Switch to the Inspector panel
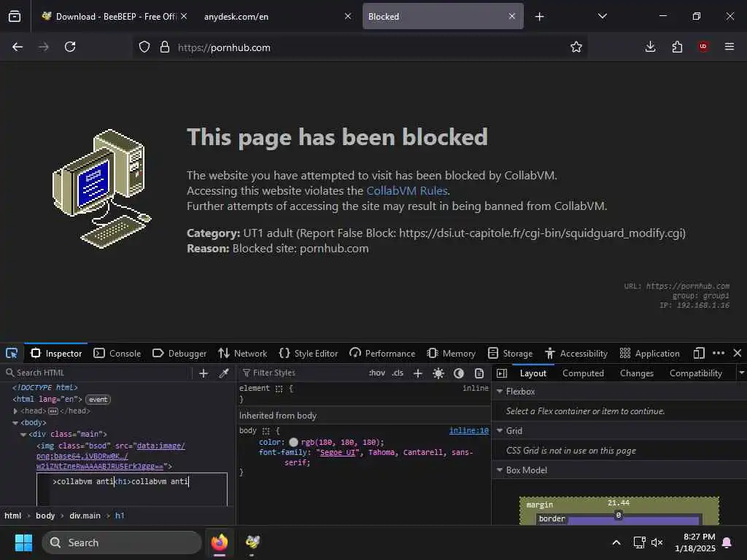The height and width of the screenshot is (560, 747). click(x=56, y=354)
